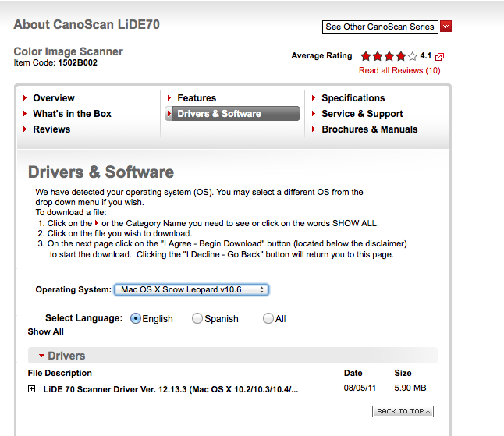Click the File Description column header

click(x=60, y=373)
